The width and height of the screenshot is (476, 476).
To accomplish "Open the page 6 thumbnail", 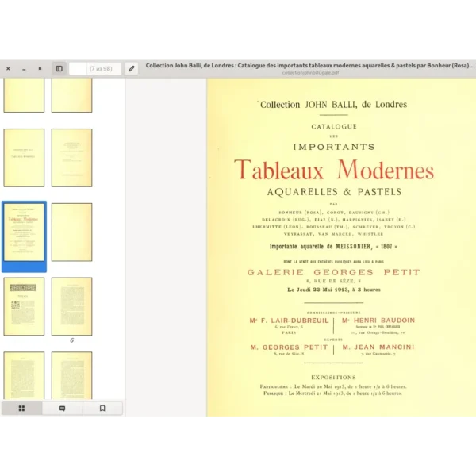I will point(71,305).
